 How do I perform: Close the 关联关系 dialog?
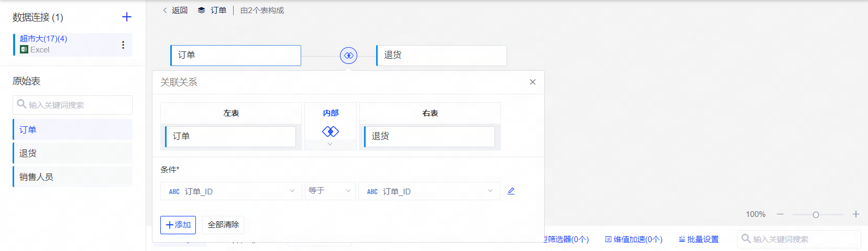tap(533, 82)
